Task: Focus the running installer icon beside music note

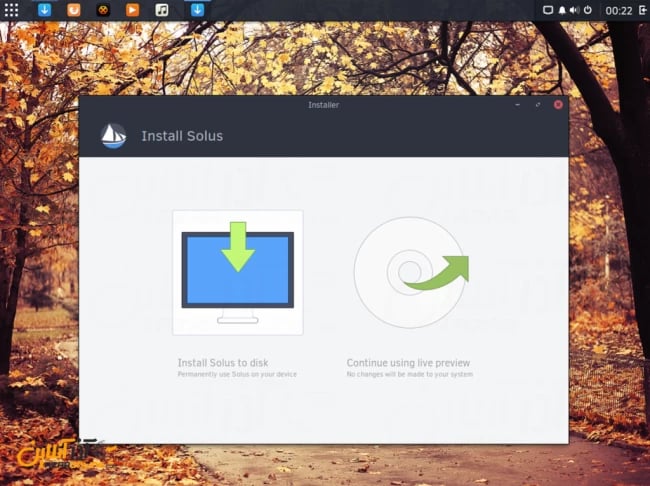Action: click(x=197, y=10)
